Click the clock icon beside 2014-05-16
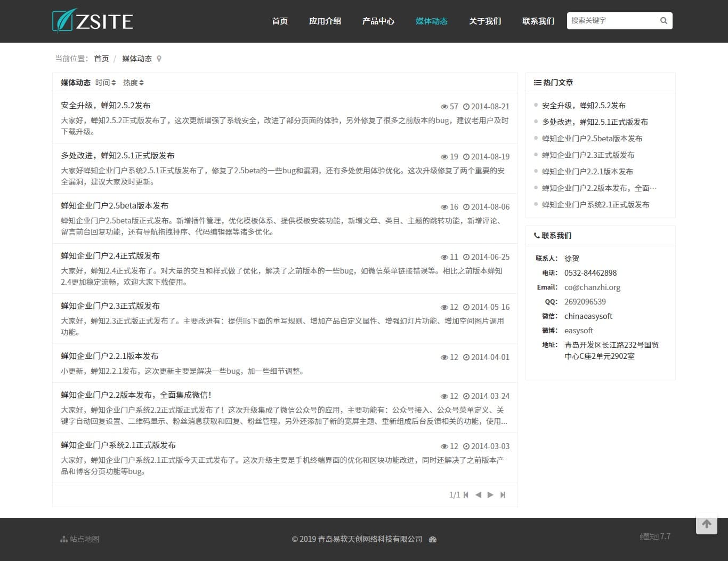728x561 pixels. [466, 307]
